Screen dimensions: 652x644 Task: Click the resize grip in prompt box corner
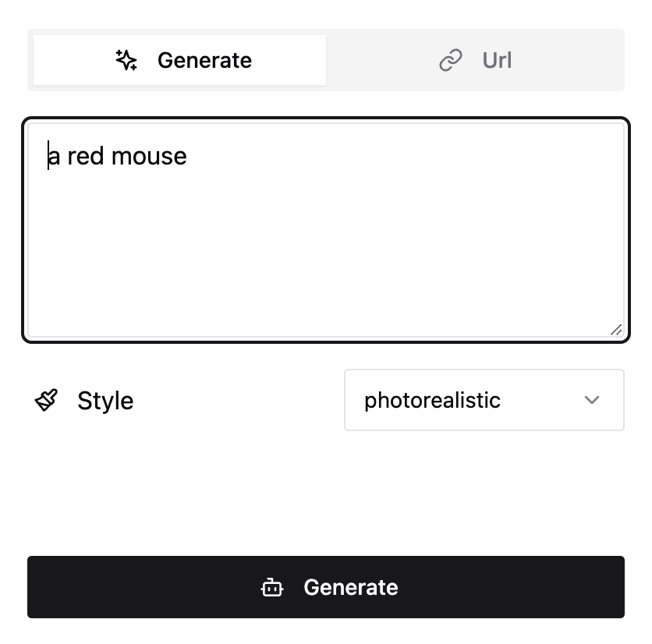(616, 330)
